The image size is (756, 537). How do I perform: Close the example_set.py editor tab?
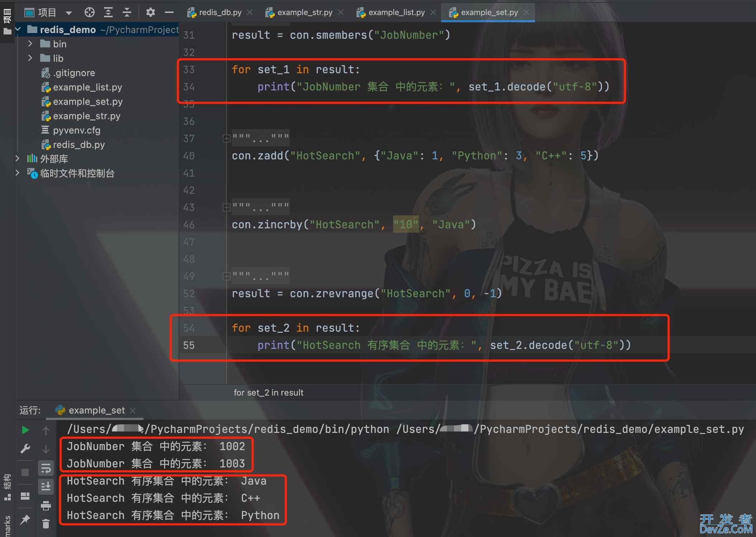coord(526,13)
